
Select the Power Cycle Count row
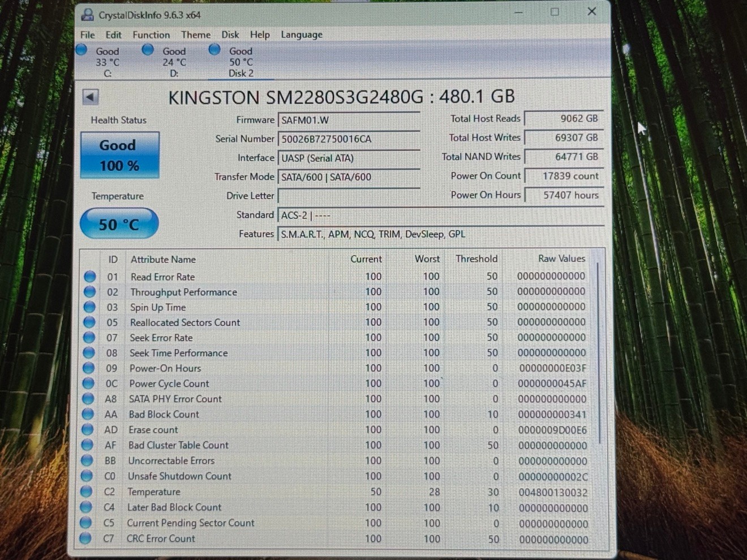pyautogui.click(x=337, y=384)
